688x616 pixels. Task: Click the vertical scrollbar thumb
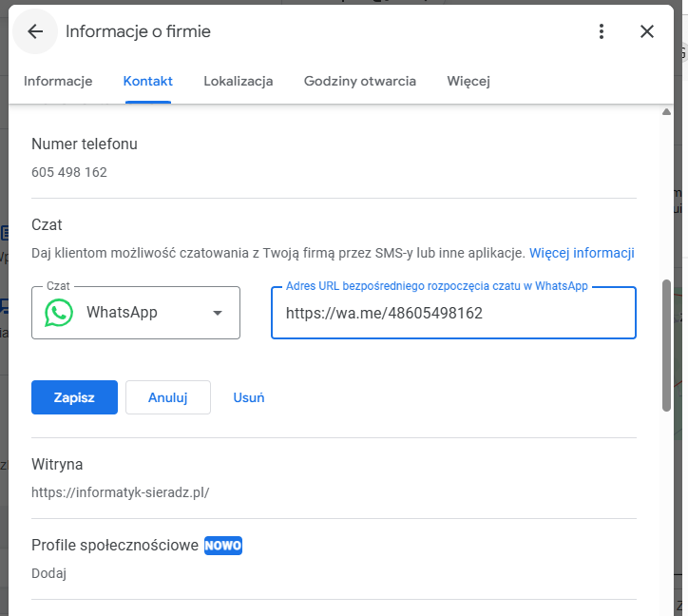point(667,344)
